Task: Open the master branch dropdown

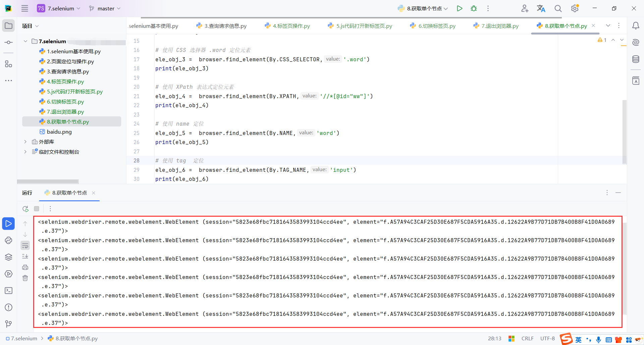Action: pos(105,8)
